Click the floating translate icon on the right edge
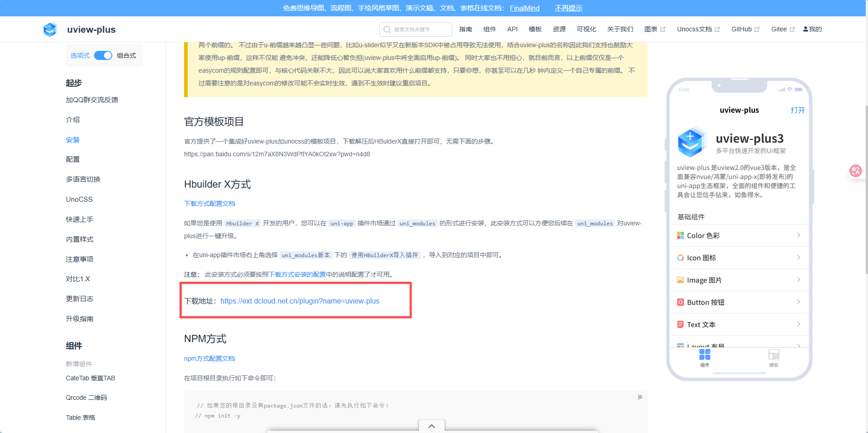The image size is (868, 433). pyautogui.click(x=856, y=171)
